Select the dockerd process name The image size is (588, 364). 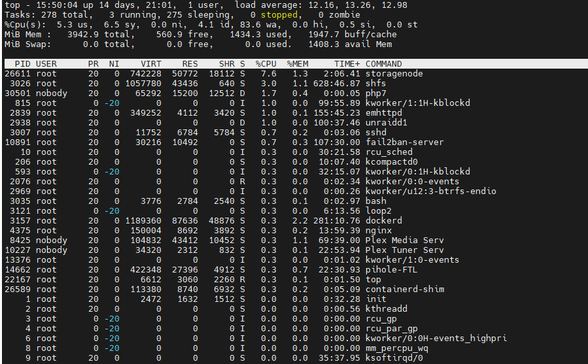click(384, 220)
